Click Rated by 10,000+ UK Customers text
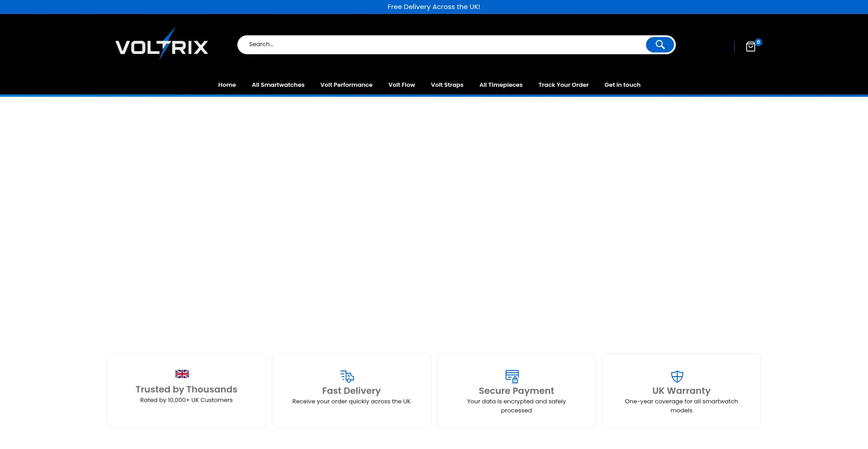The height and width of the screenshot is (449, 868). [x=186, y=400]
